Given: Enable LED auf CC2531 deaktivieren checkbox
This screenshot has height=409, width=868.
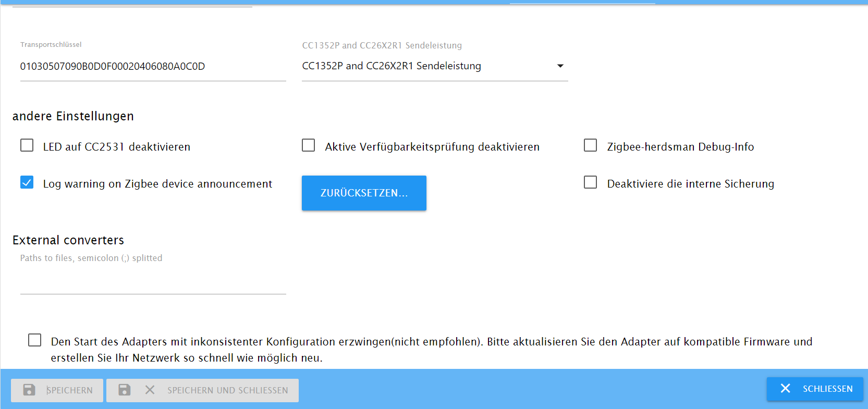Looking at the screenshot, I should [x=27, y=145].
